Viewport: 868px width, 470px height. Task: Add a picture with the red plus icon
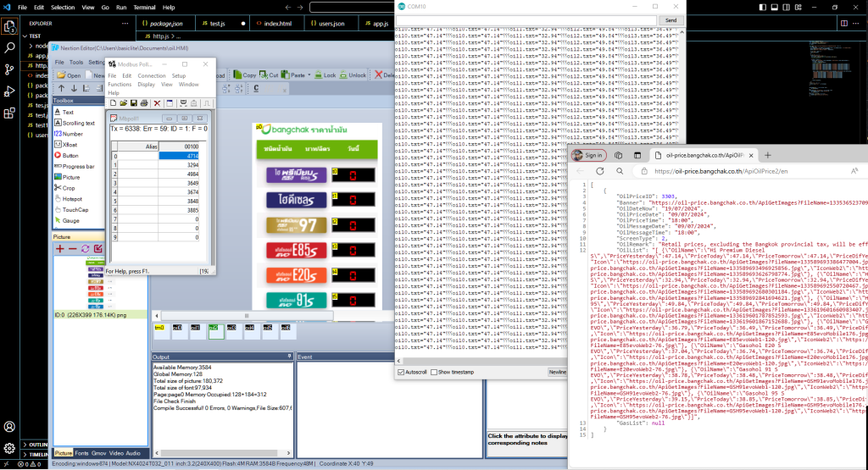60,249
